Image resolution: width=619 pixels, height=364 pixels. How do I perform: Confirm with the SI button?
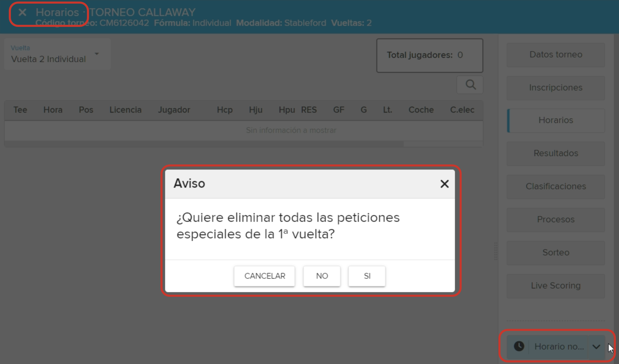[367, 276]
